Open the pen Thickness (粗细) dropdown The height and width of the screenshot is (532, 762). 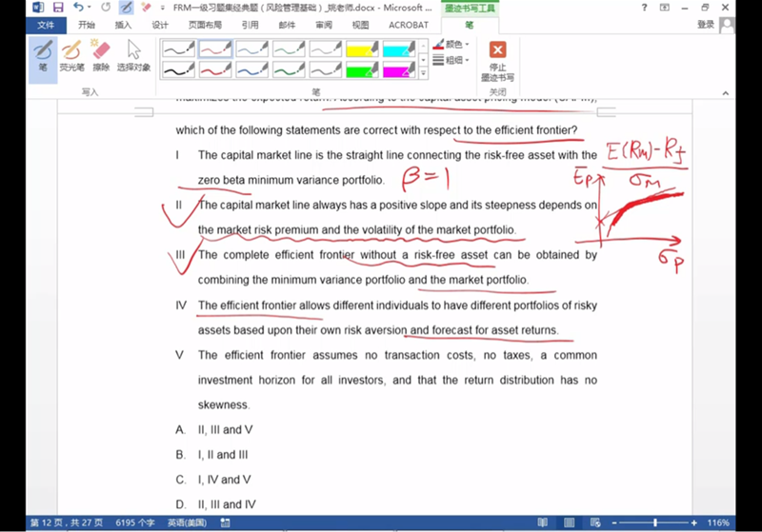[451, 60]
